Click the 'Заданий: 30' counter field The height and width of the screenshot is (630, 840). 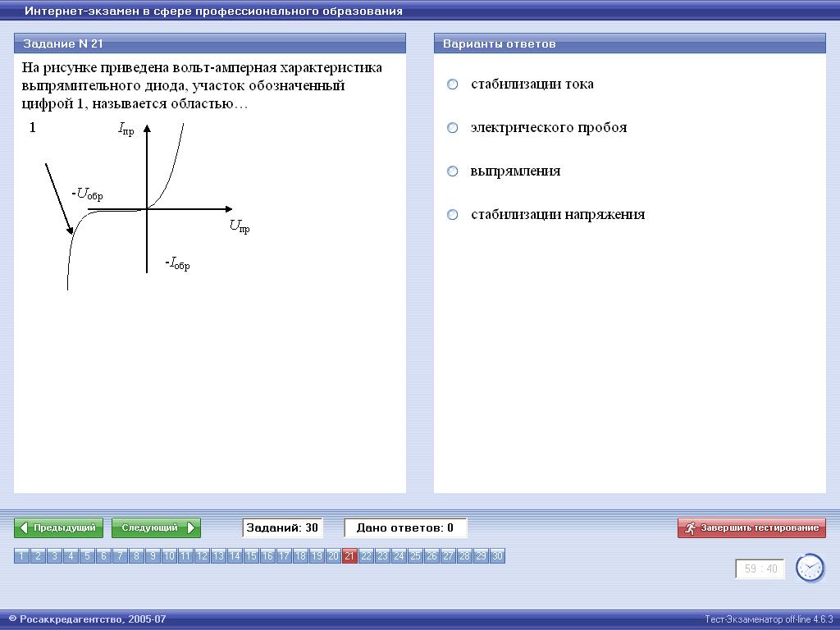coord(282,527)
